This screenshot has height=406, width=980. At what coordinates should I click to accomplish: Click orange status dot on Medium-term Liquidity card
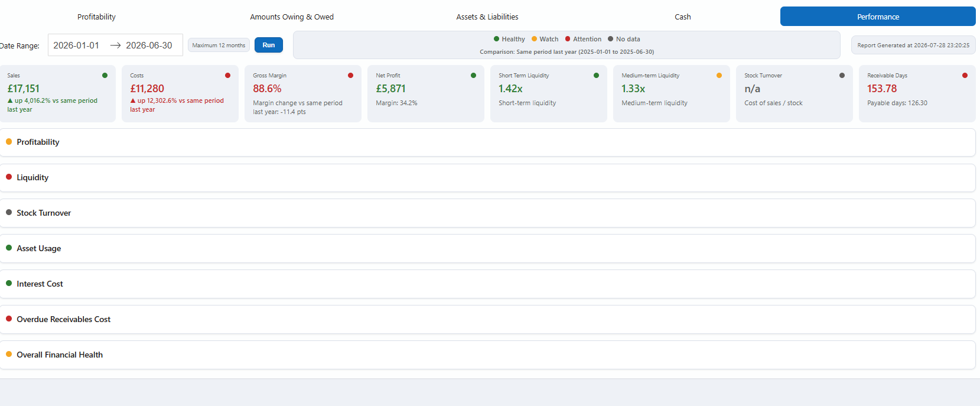point(719,75)
